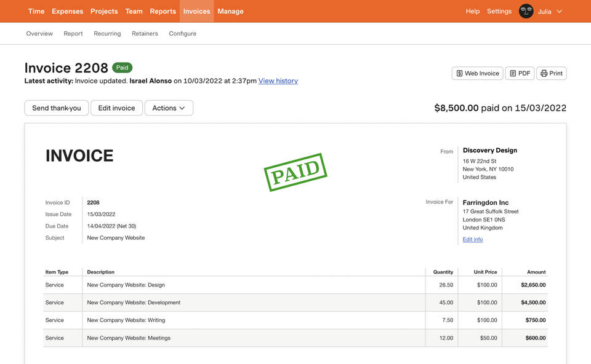Download invoice via PDF icon button
591x364 pixels.
[x=520, y=73]
